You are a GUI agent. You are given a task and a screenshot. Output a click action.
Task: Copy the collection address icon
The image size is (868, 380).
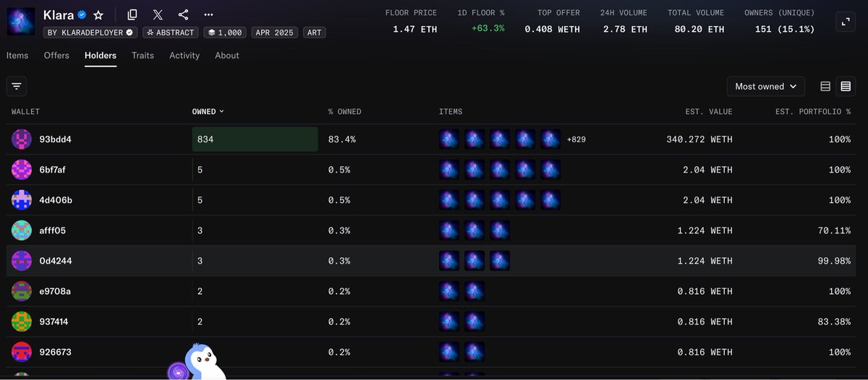pyautogui.click(x=132, y=14)
